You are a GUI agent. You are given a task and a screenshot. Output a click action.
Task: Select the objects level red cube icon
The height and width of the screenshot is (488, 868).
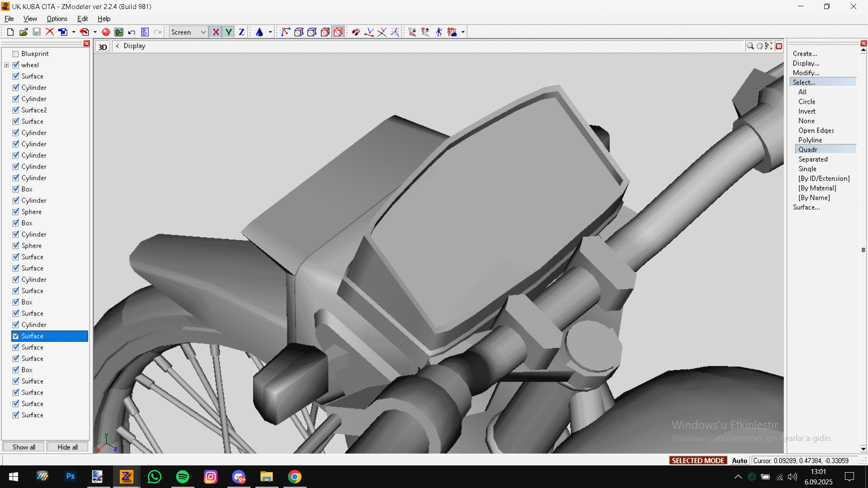pyautogui.click(x=338, y=32)
